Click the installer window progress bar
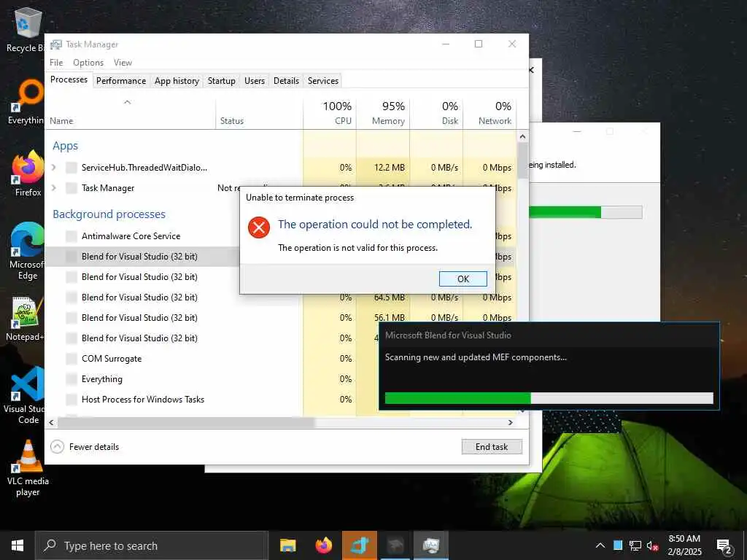The height and width of the screenshot is (560, 747). tap(586, 212)
